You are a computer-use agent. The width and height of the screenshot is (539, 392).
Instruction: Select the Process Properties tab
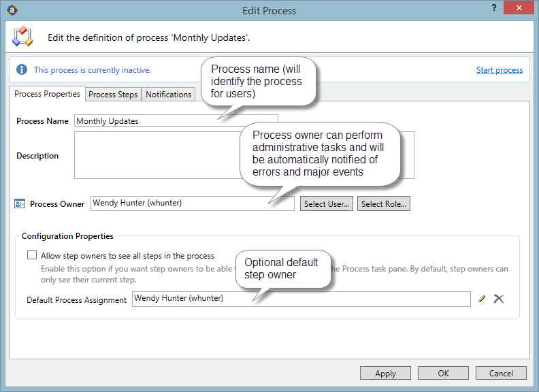(x=47, y=94)
